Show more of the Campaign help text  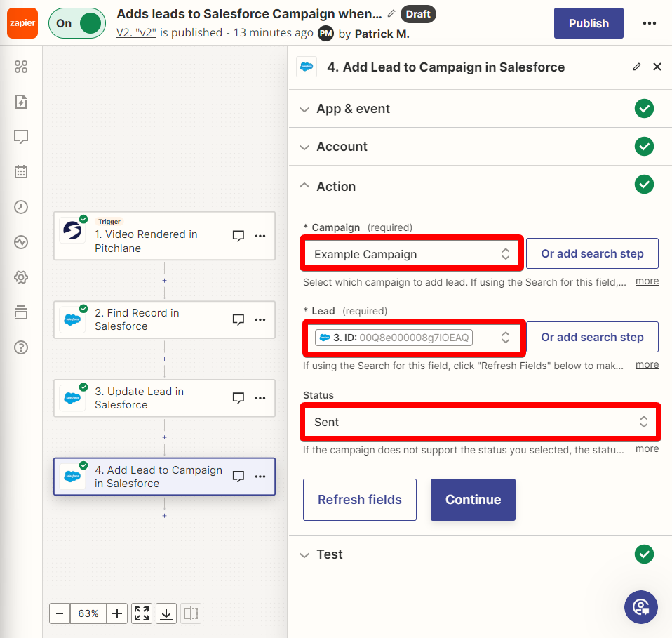click(647, 281)
